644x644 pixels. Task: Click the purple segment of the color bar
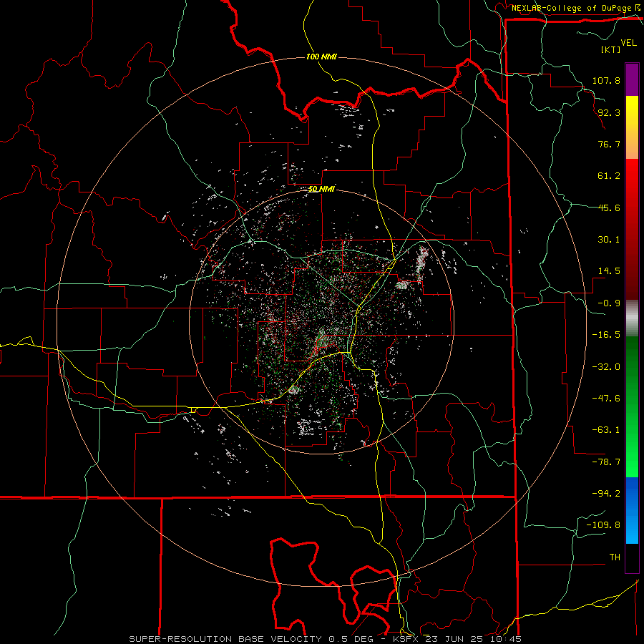[632, 79]
